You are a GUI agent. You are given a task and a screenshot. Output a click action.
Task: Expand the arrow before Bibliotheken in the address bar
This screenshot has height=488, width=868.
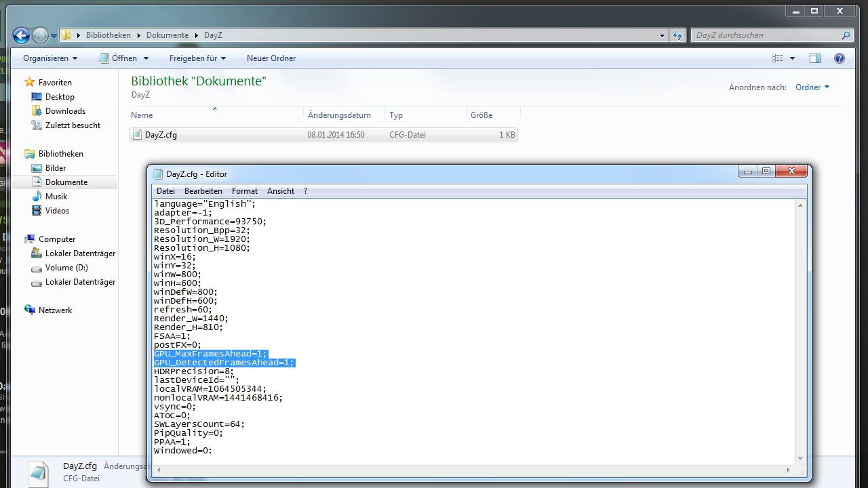pos(79,35)
